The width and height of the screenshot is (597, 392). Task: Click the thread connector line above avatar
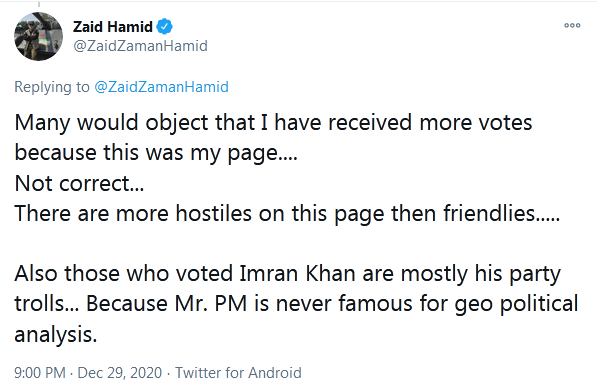pyautogui.click(x=39, y=3)
